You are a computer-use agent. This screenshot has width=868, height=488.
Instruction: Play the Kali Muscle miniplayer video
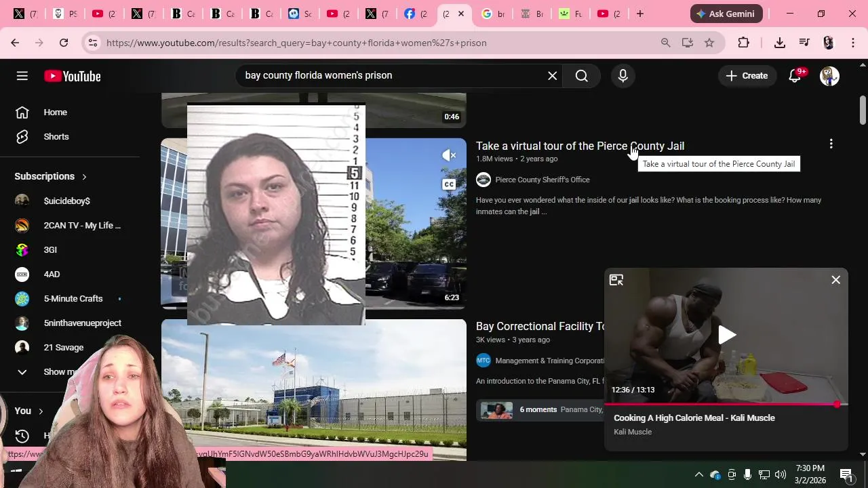[726, 335]
